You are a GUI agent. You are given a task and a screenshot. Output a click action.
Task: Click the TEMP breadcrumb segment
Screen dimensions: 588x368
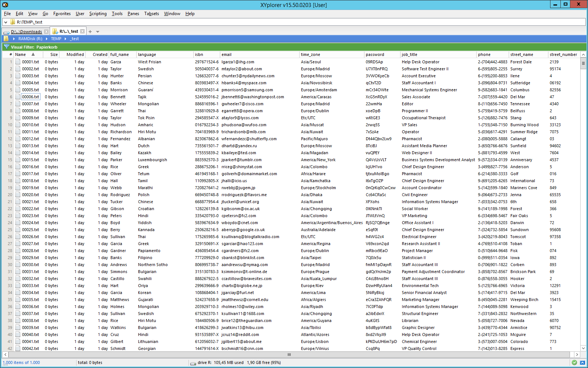pos(56,39)
